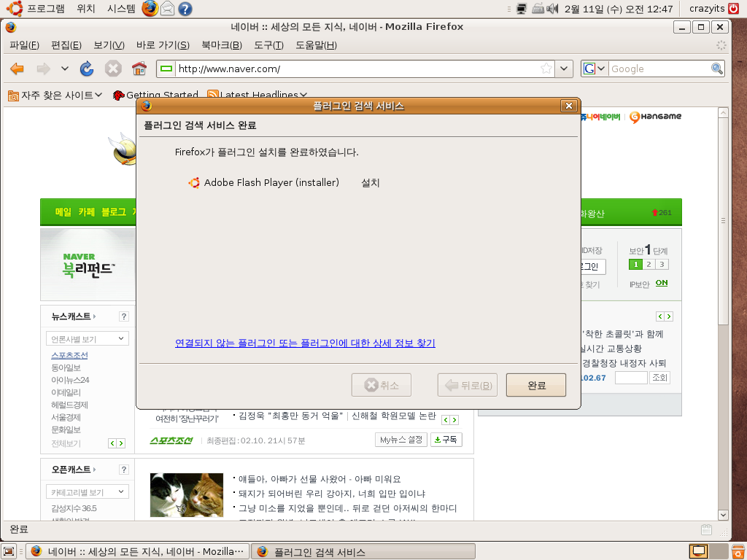Click the keyboard indicator icon in the panel
747x560 pixels.
[x=538, y=9]
